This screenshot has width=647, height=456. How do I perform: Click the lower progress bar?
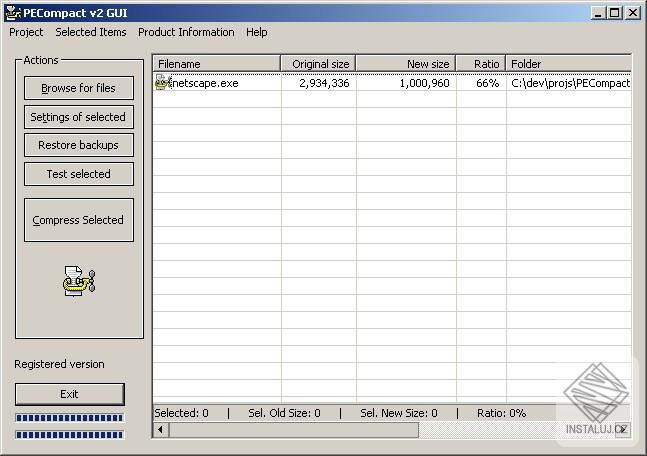pos(69,435)
